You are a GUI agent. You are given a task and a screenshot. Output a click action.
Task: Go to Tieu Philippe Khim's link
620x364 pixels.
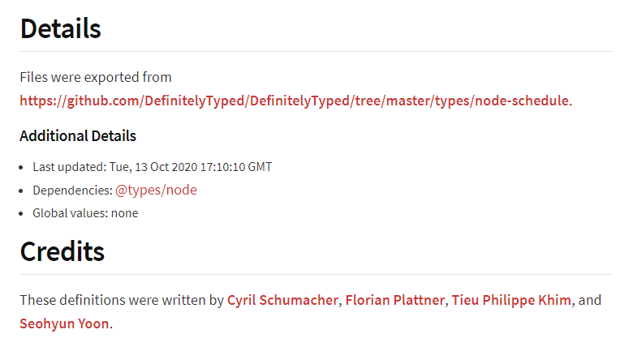pos(511,301)
